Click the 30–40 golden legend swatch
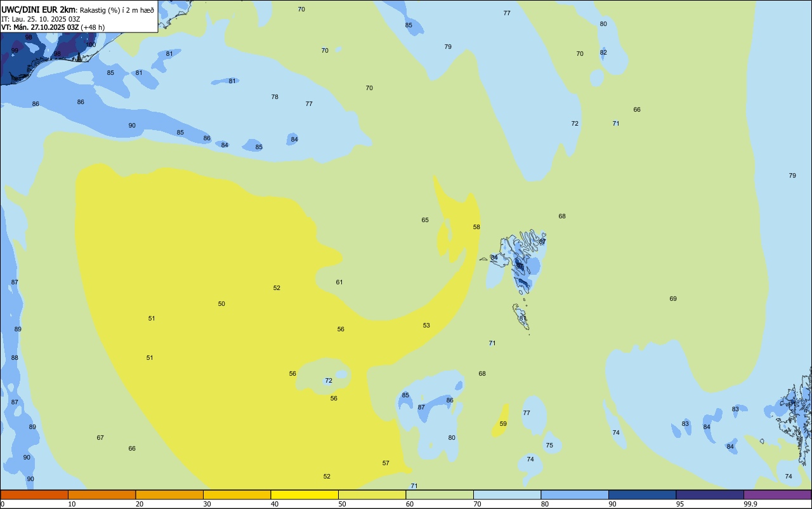Viewport: 812px width, 509px height. 237,494
